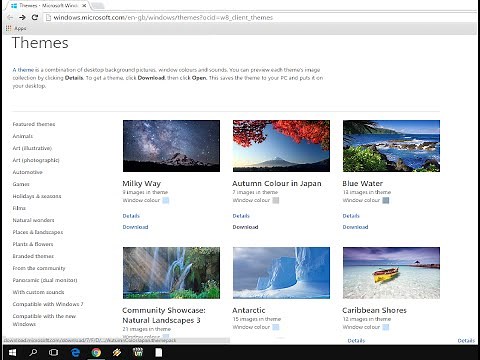Select From the community category
The width and height of the screenshot is (480, 360).
[x=39, y=268]
